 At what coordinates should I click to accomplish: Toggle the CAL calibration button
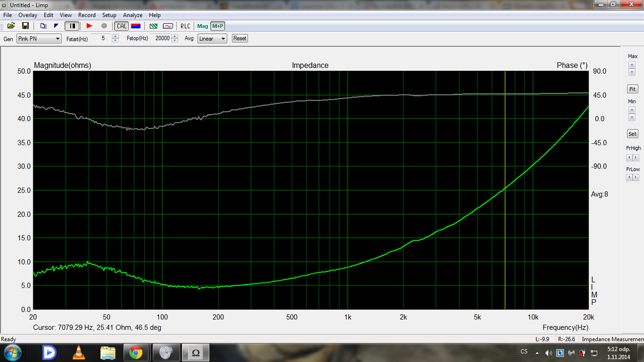pos(121,26)
